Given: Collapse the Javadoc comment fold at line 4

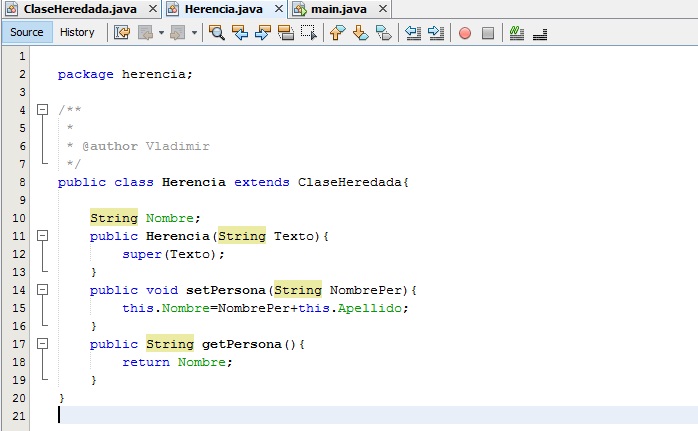Looking at the screenshot, I should tap(42, 110).
